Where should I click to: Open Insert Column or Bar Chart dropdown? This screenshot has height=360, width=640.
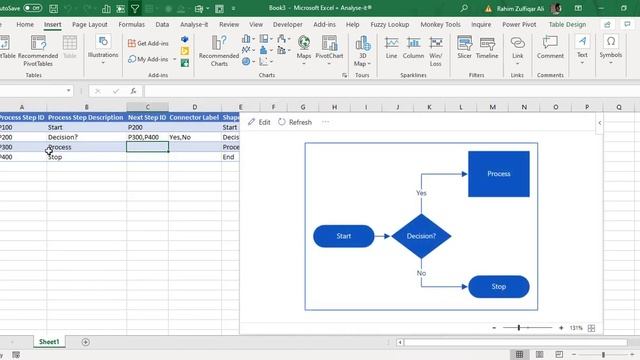pos(248,39)
